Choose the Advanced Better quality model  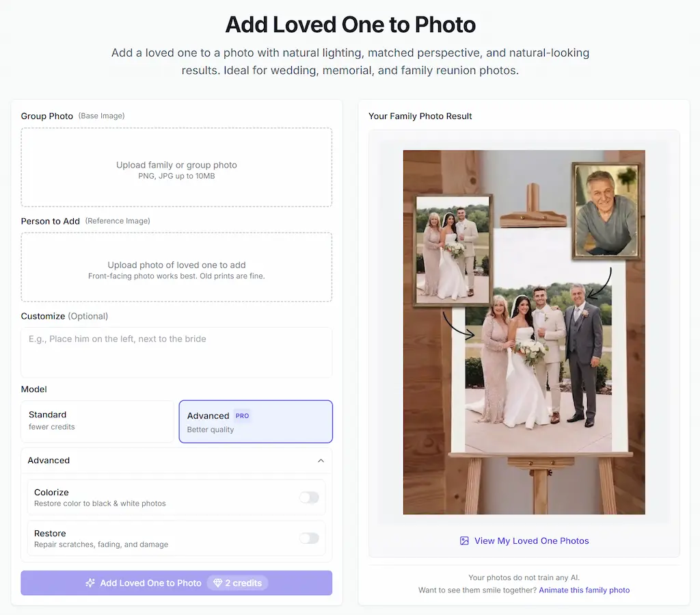[x=256, y=421]
